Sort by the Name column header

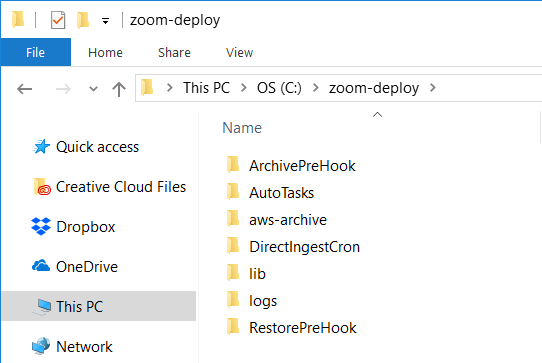click(242, 128)
